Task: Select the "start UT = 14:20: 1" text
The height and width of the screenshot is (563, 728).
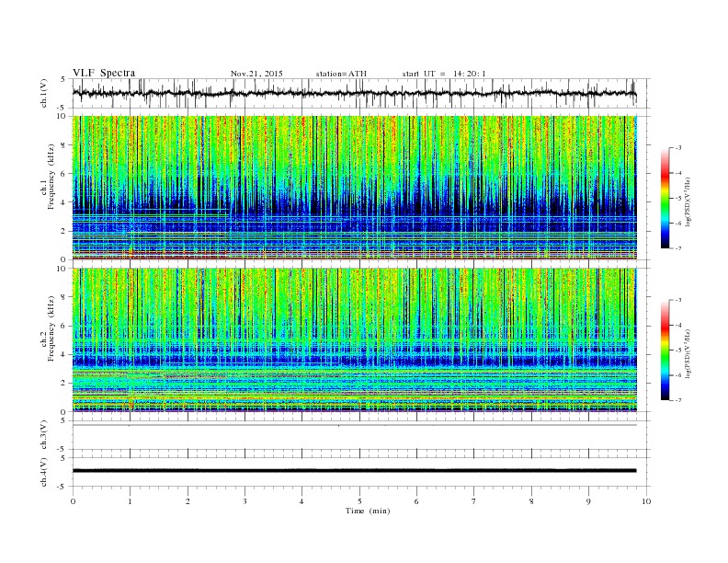Action: (x=444, y=74)
